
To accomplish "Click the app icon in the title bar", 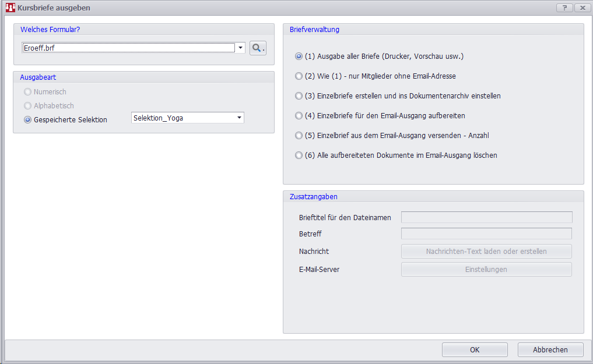I will [10, 8].
